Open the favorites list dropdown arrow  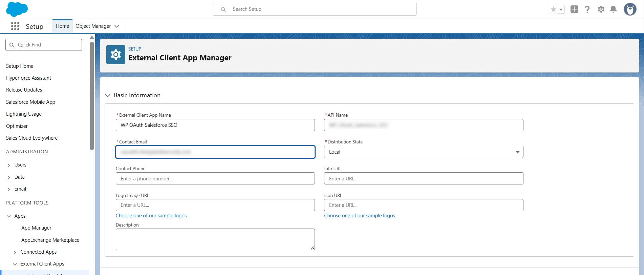561,9
